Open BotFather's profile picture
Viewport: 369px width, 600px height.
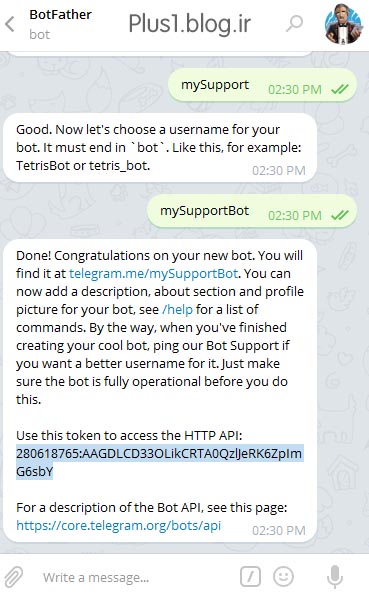(343, 24)
